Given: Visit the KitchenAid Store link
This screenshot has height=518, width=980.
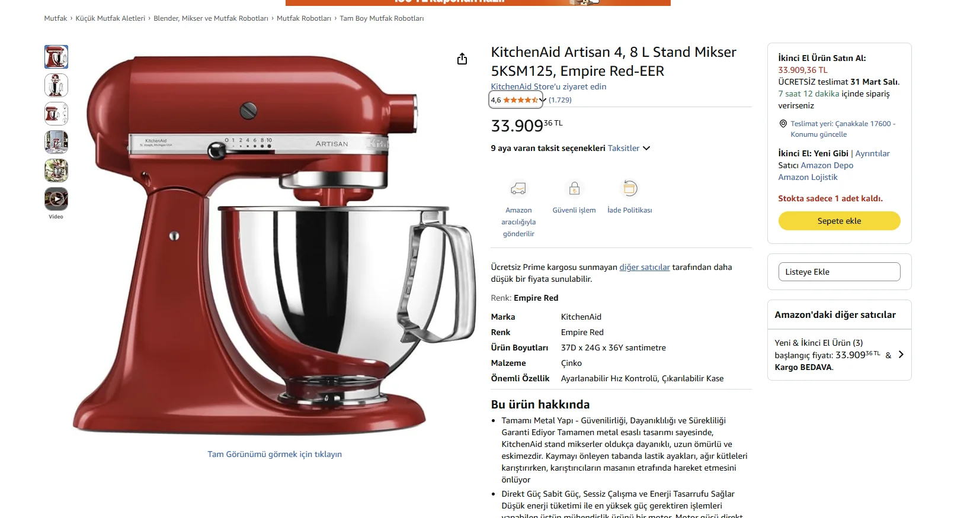Looking at the screenshot, I should click(549, 86).
